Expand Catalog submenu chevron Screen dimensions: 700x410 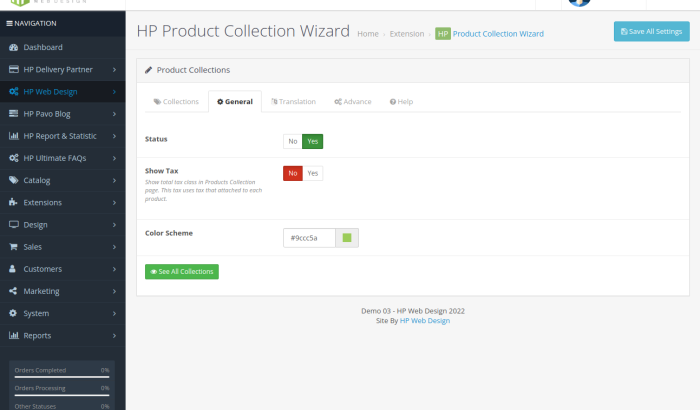(114, 180)
